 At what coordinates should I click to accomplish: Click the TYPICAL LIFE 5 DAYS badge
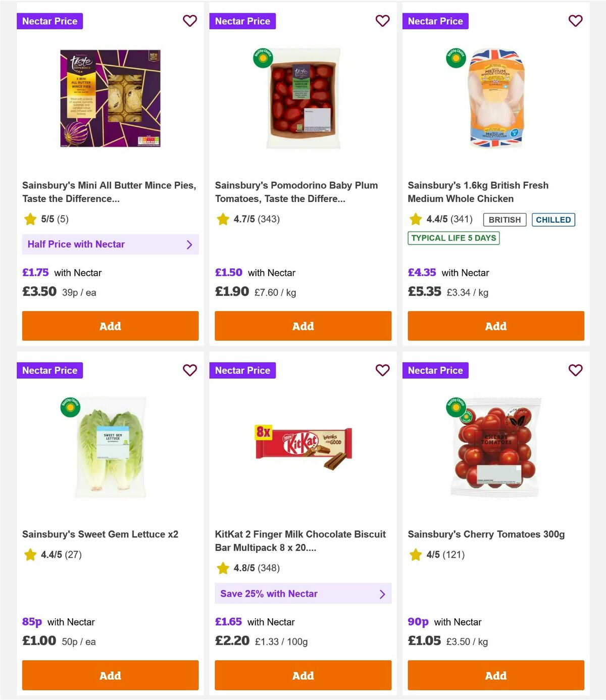453,237
